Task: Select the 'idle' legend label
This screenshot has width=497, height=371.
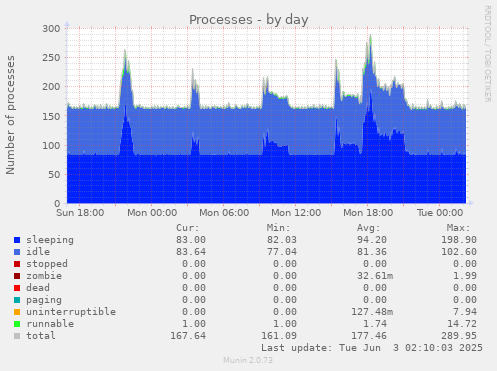Action: pos(38,252)
